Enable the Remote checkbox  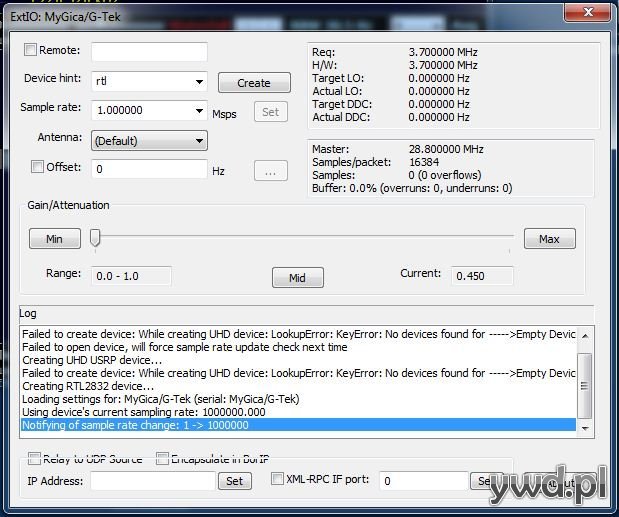30,50
